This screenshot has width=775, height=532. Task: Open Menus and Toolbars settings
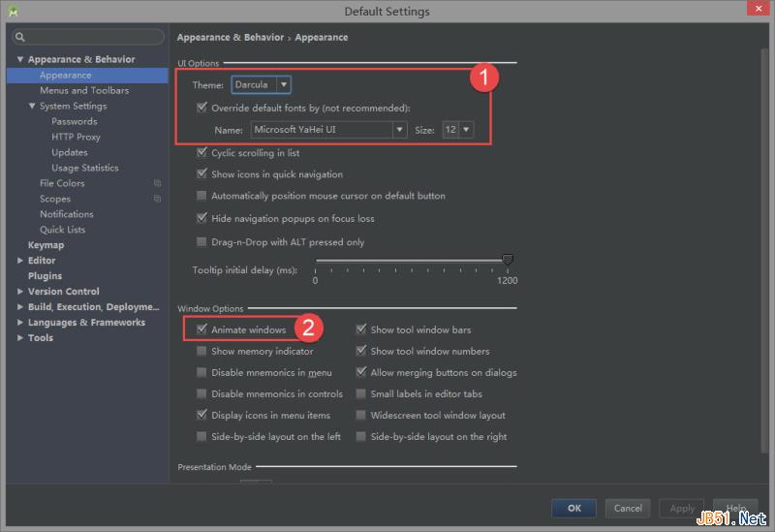pyautogui.click(x=84, y=90)
